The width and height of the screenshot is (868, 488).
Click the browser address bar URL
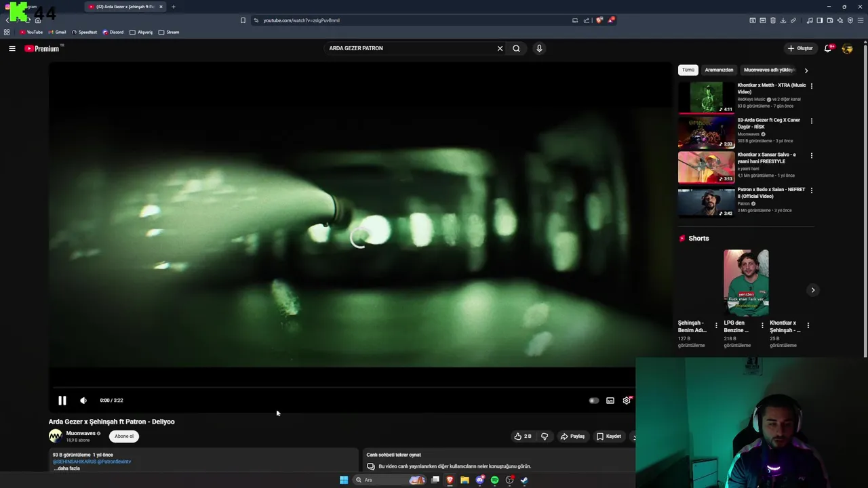(301, 20)
